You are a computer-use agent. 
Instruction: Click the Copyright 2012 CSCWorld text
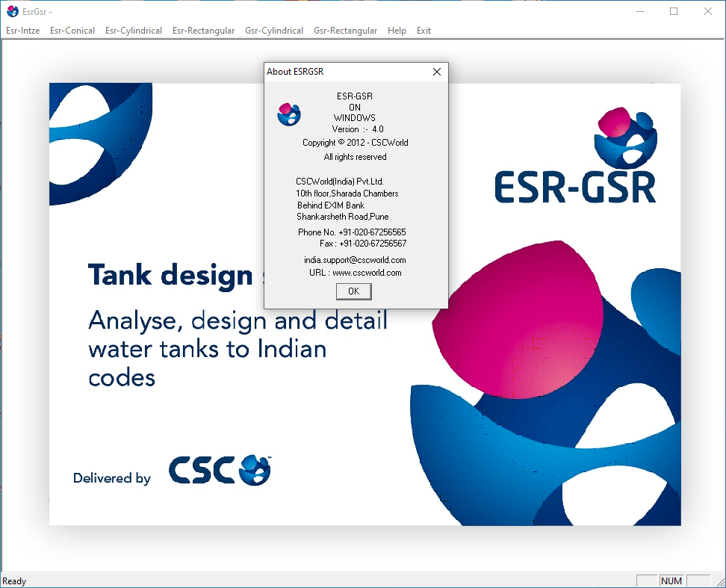pyautogui.click(x=355, y=143)
